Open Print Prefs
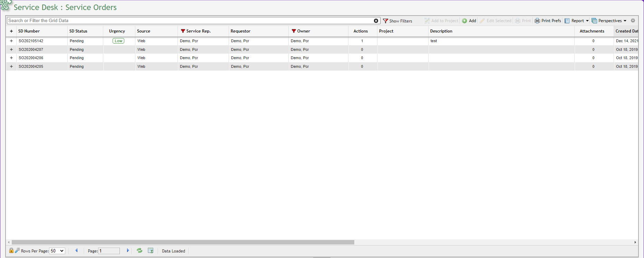The width and height of the screenshot is (644, 258). (548, 21)
